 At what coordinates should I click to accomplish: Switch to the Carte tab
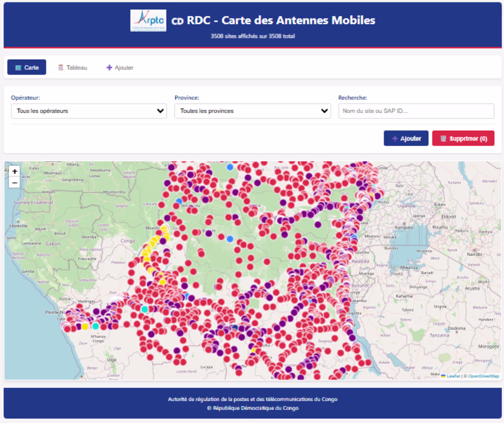coord(27,67)
